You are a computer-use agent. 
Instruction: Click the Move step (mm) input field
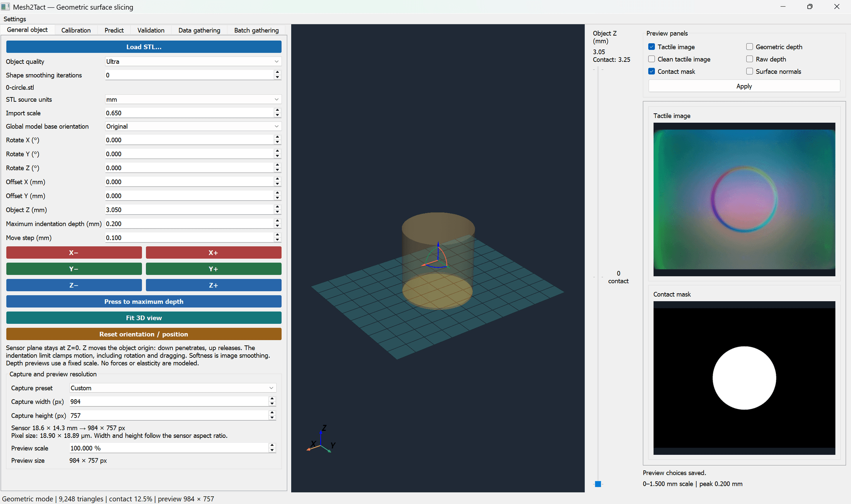[x=190, y=237]
